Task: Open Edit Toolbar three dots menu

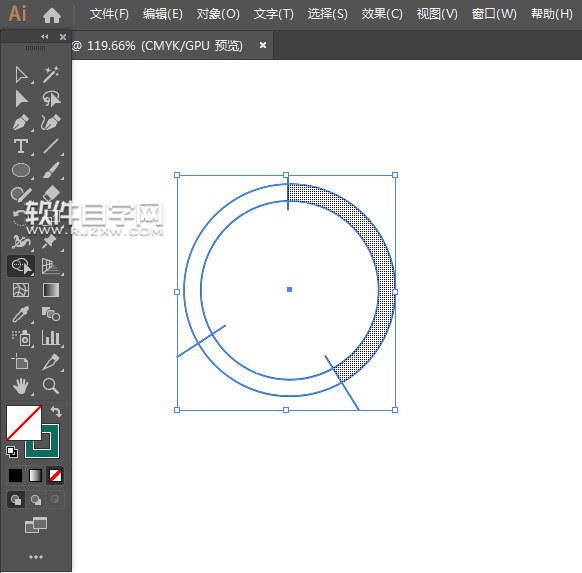Action: [36, 557]
